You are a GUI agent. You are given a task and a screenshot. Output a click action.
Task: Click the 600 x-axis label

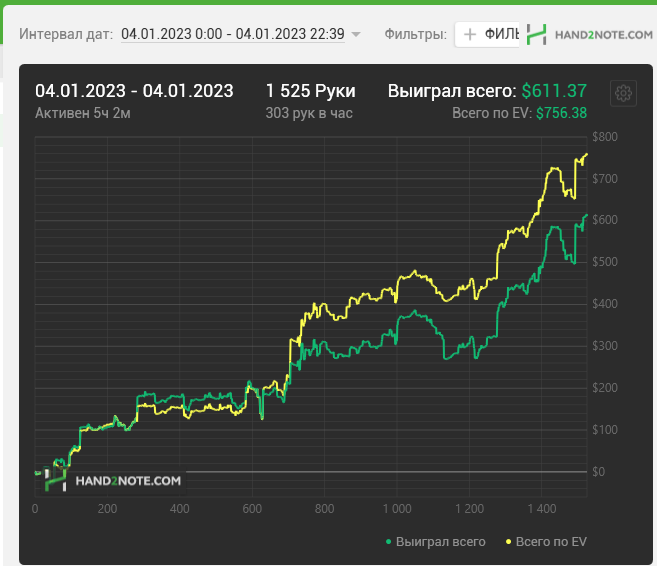pyautogui.click(x=252, y=509)
